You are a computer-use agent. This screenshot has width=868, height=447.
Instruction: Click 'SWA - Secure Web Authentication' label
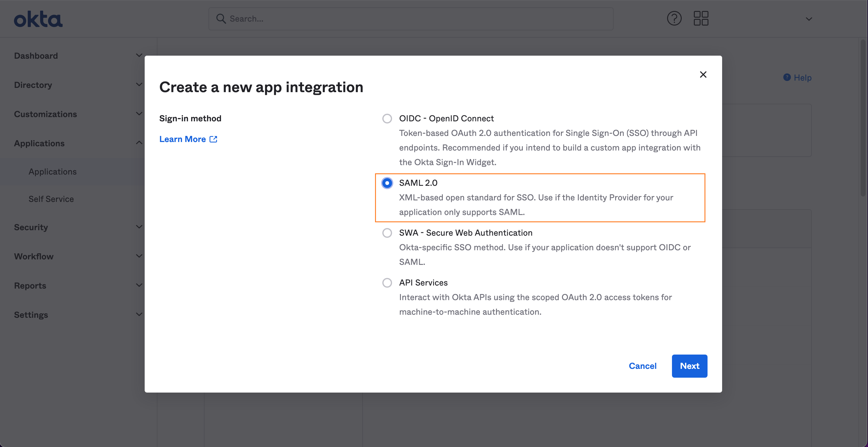point(466,233)
